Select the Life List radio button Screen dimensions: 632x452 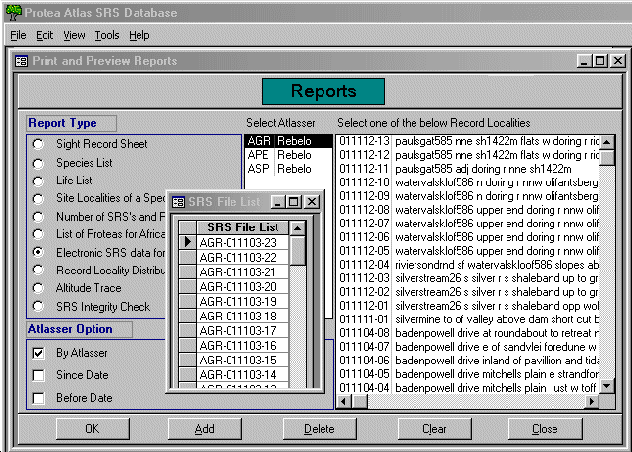[x=38, y=181]
